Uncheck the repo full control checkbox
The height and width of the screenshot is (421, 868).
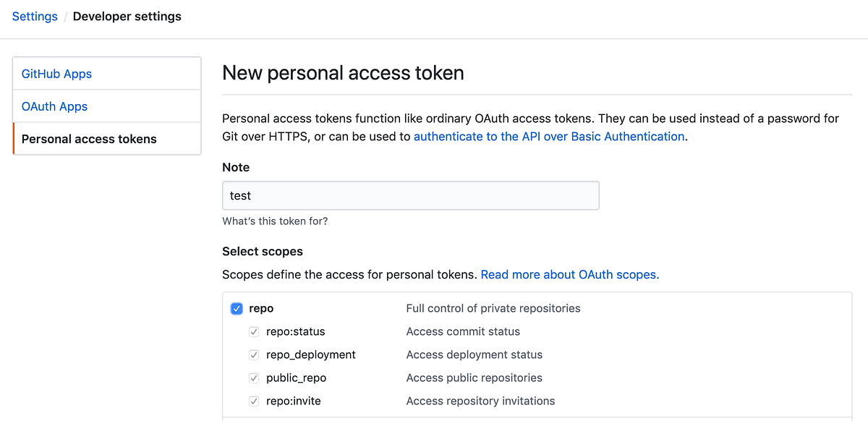pyautogui.click(x=237, y=308)
